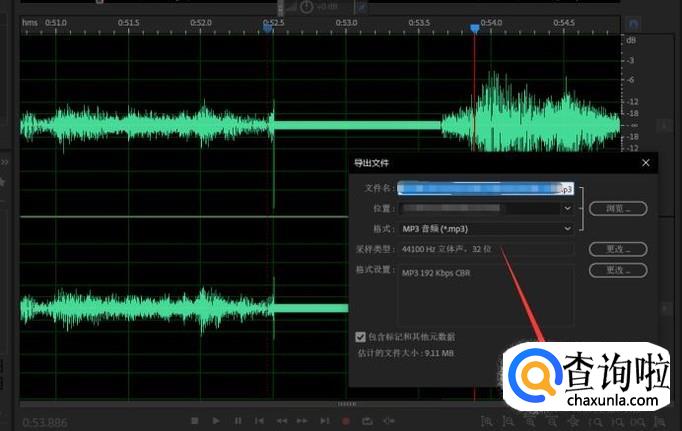Click the Fast Forward transport icon
This screenshot has height=431, width=682.
pyautogui.click(x=304, y=421)
